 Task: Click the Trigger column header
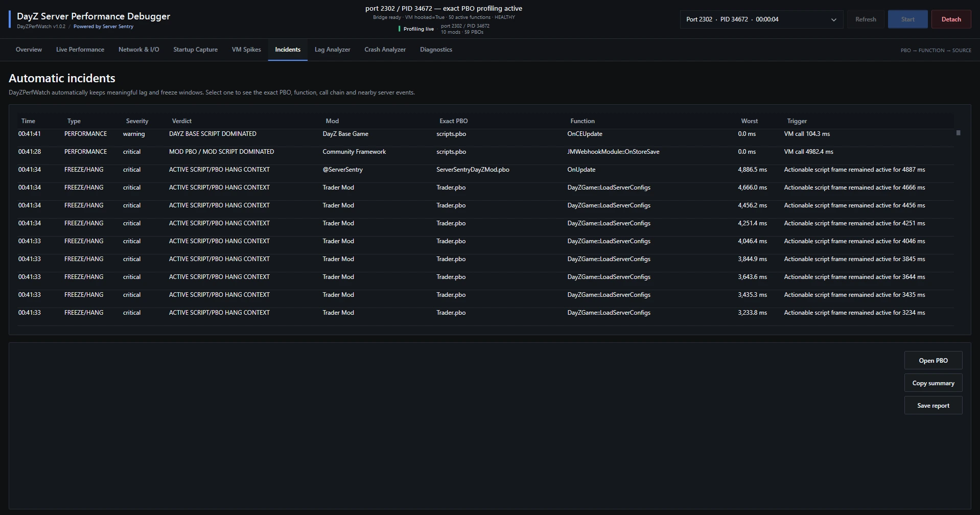(x=797, y=121)
